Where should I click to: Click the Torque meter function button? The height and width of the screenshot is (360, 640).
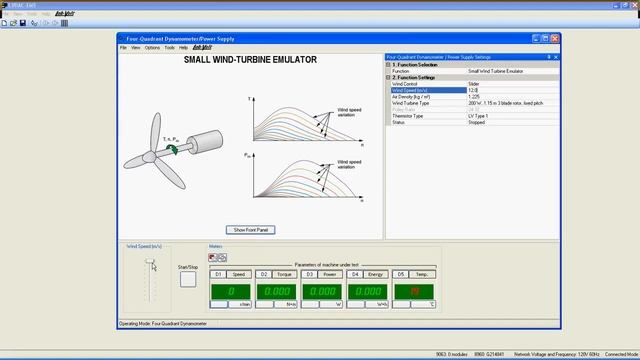(x=285, y=274)
